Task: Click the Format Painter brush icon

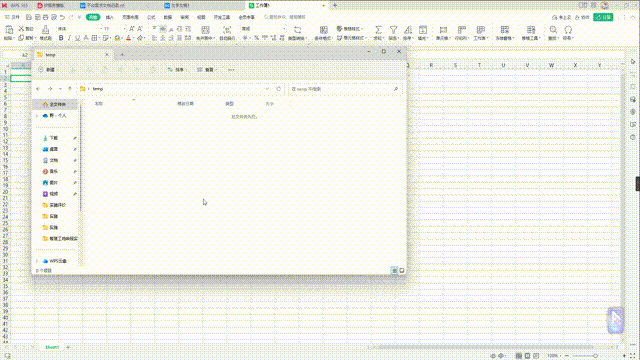Action: click(45, 30)
